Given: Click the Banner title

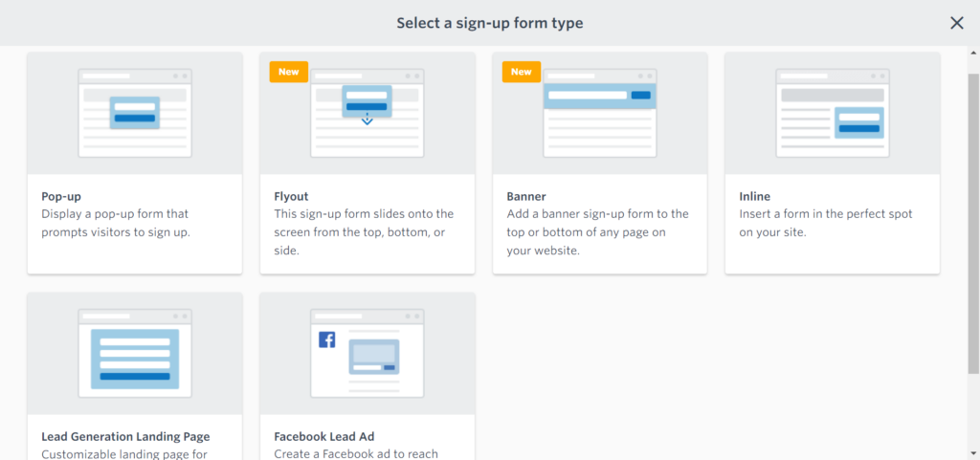Looking at the screenshot, I should click(526, 197).
